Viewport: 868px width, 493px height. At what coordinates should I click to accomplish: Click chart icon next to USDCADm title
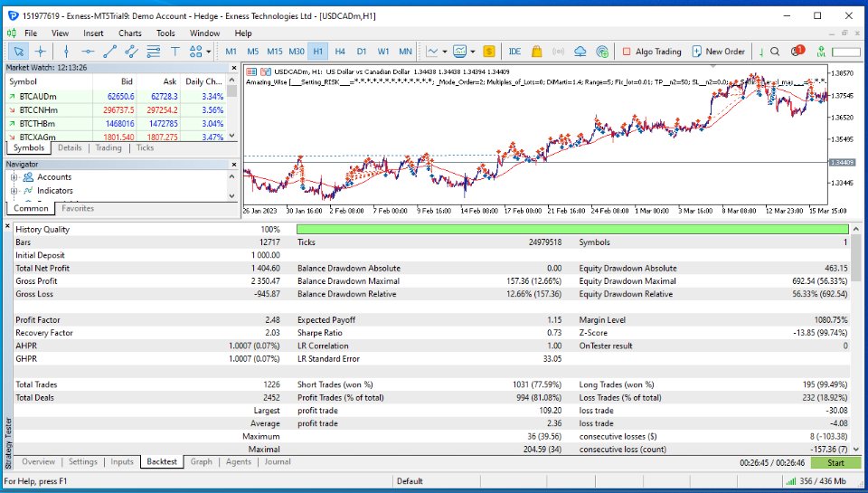click(x=266, y=71)
